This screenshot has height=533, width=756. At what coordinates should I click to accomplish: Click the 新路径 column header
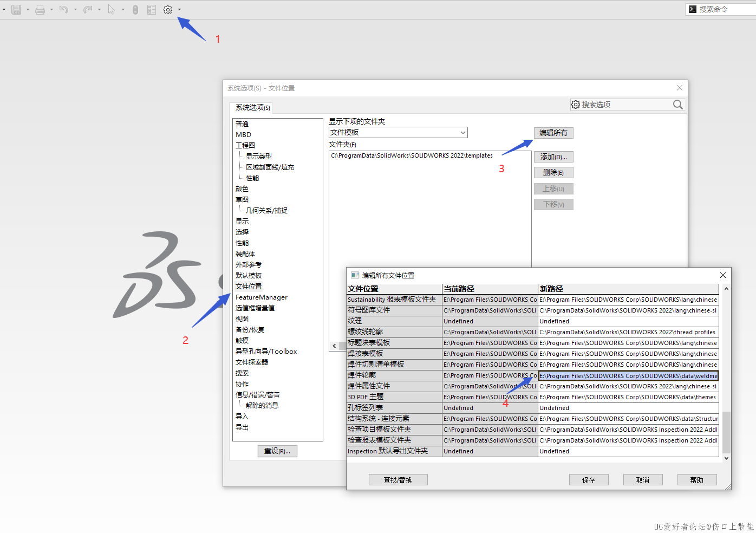click(x=628, y=289)
